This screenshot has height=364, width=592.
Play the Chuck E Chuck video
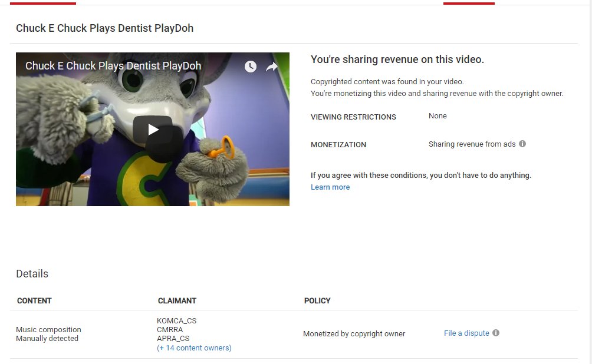[153, 130]
